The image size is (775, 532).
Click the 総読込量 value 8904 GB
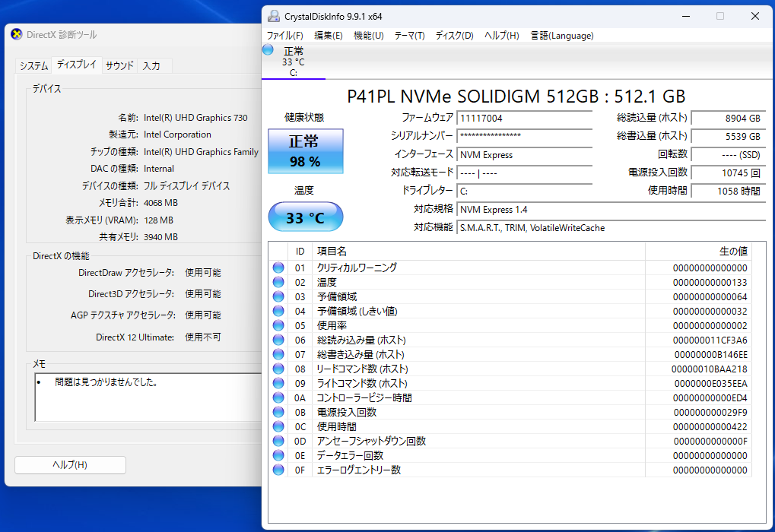click(x=728, y=118)
